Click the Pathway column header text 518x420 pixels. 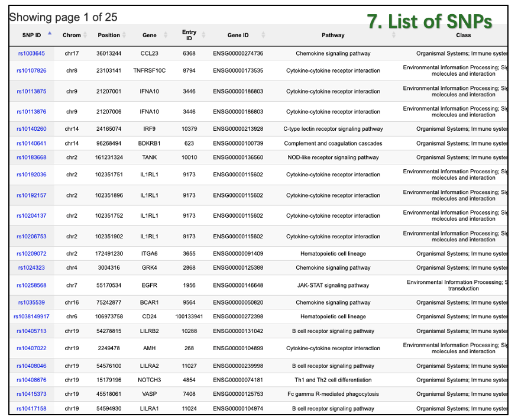coord(333,35)
